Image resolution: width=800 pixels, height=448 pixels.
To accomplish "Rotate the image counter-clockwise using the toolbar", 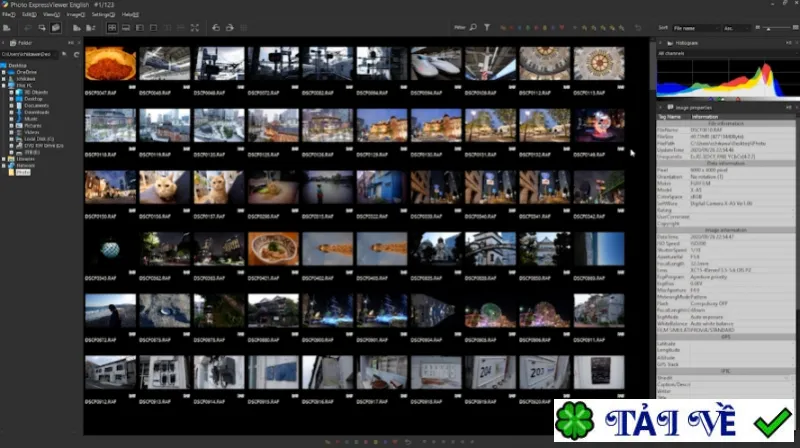I will [x=216, y=28].
